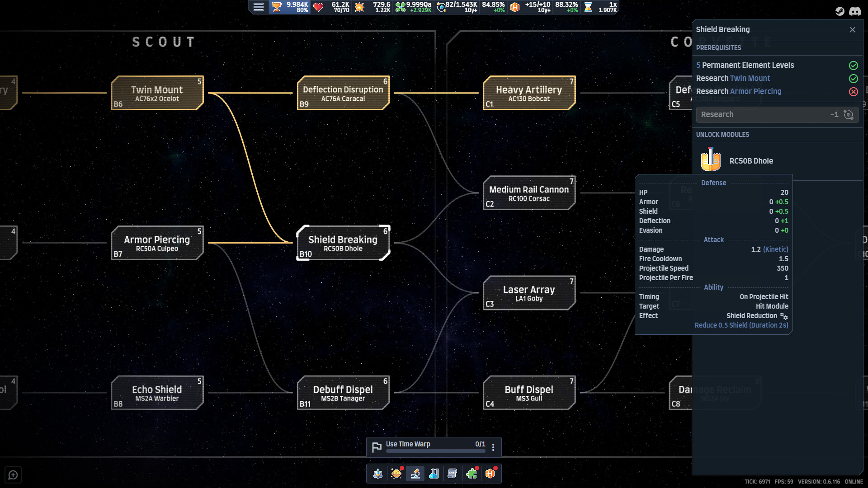
Task: Open the fleet ship panel in bottom toolbar
Action: click(378, 474)
